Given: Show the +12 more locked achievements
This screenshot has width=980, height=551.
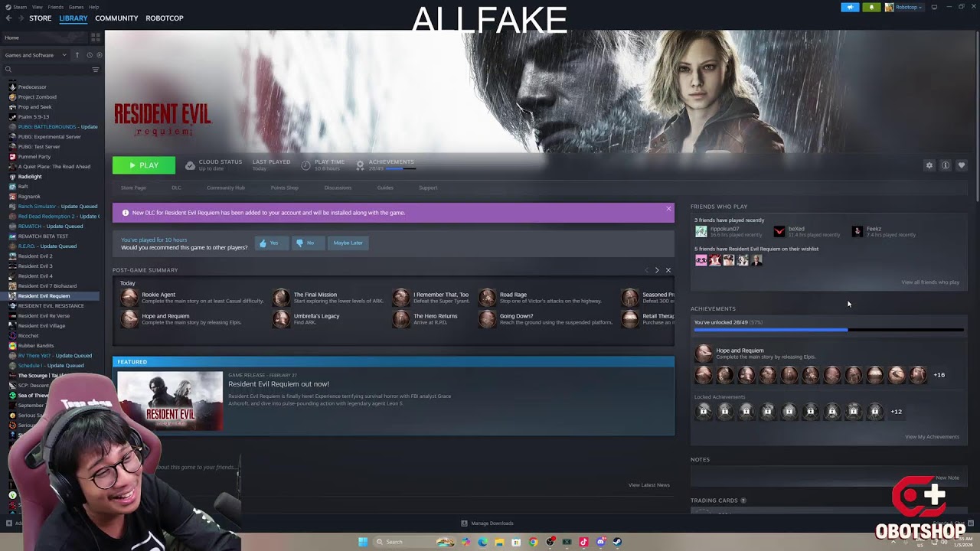Looking at the screenshot, I should [x=896, y=412].
